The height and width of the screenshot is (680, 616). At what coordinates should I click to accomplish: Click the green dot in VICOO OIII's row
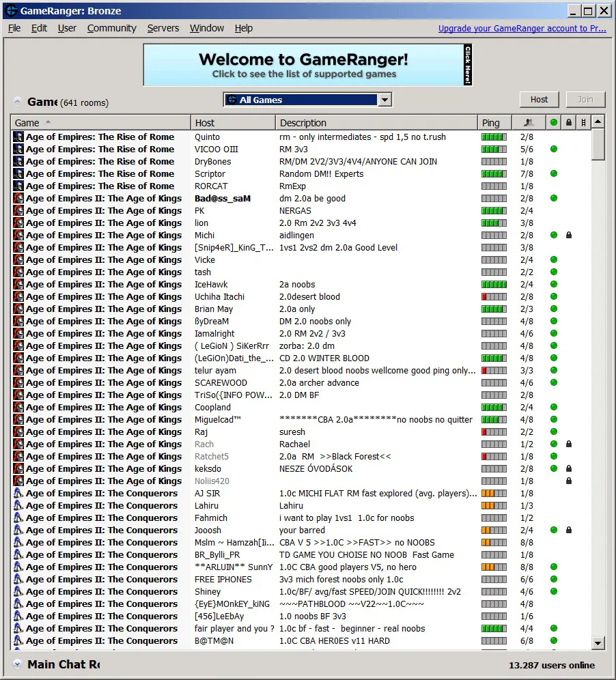click(554, 150)
